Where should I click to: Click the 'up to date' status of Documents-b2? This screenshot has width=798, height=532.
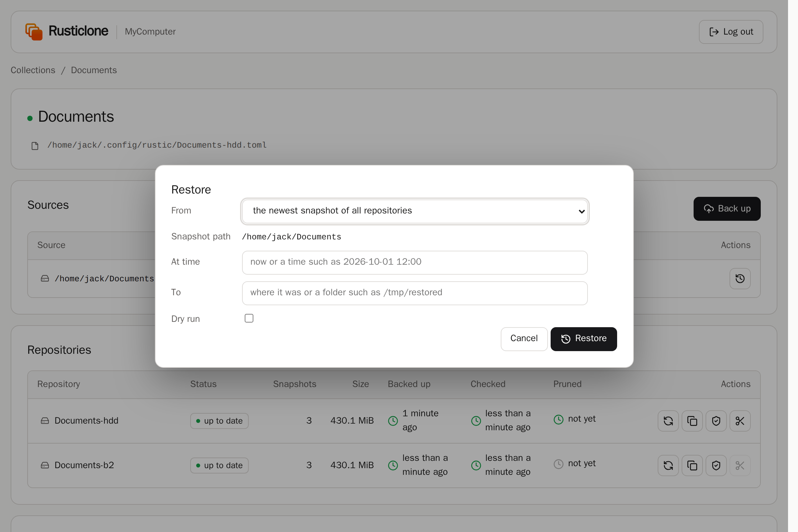tap(219, 465)
